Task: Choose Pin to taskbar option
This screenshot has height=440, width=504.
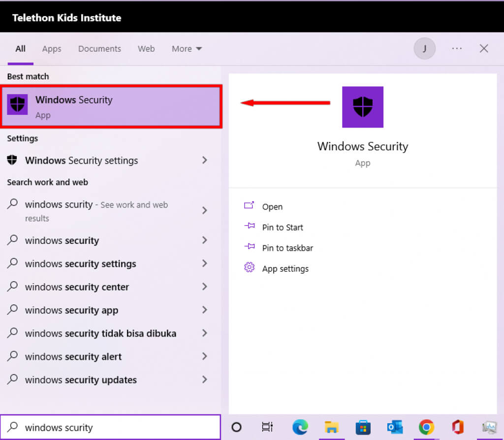Action: pyautogui.click(x=287, y=248)
